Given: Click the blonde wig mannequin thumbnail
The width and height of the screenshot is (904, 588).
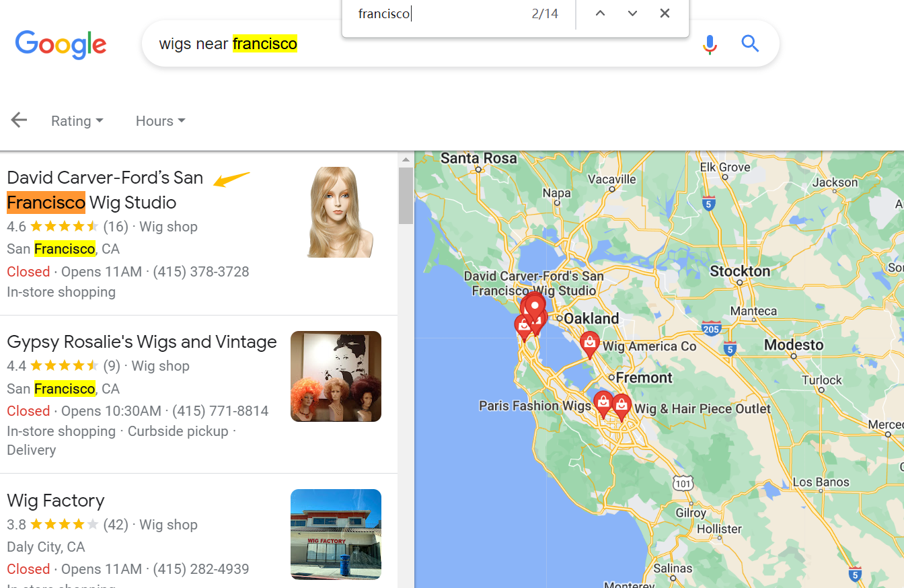Looking at the screenshot, I should point(340,212).
